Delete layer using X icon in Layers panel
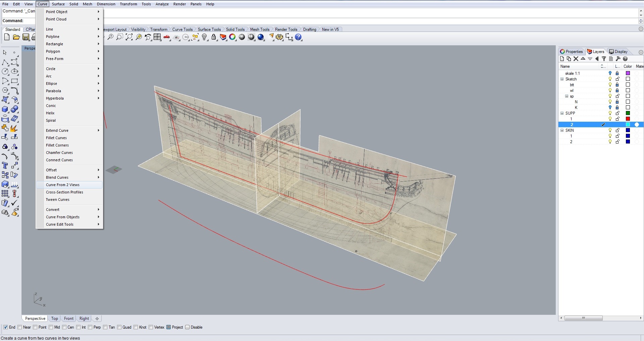Image resolution: width=644 pixels, height=341 pixels. click(x=576, y=59)
